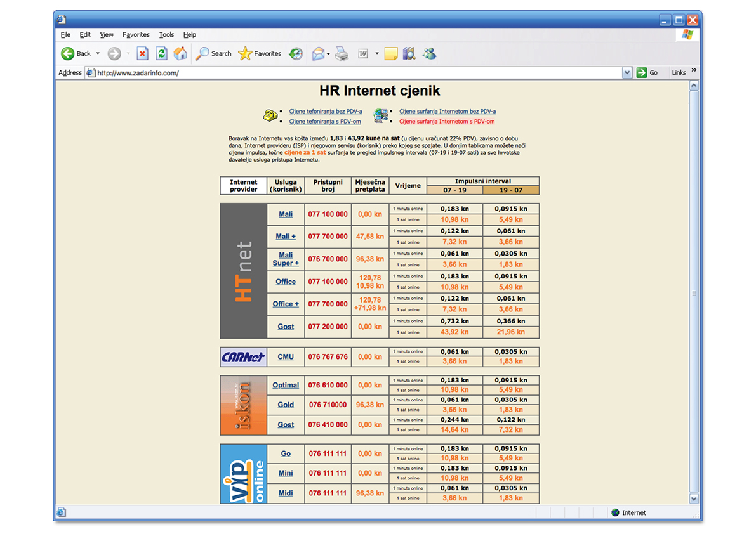Image resolution: width=756 pixels, height=534 pixels.
Task: Open the Favorites star panel
Action: [x=260, y=54]
